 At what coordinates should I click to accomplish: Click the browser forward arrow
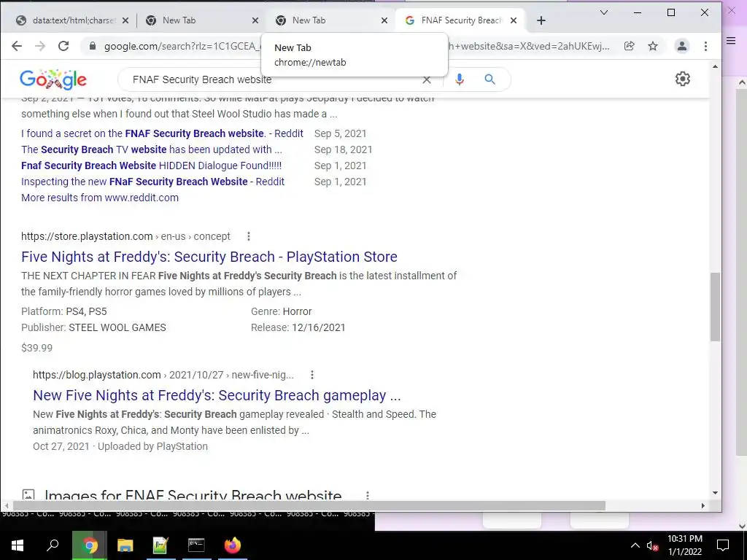[x=40, y=46]
